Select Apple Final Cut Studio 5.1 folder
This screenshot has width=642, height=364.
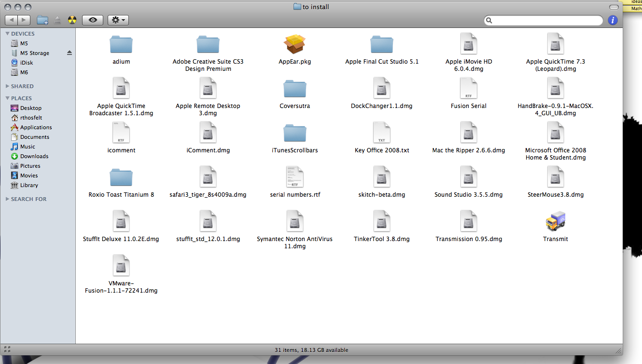382,44
